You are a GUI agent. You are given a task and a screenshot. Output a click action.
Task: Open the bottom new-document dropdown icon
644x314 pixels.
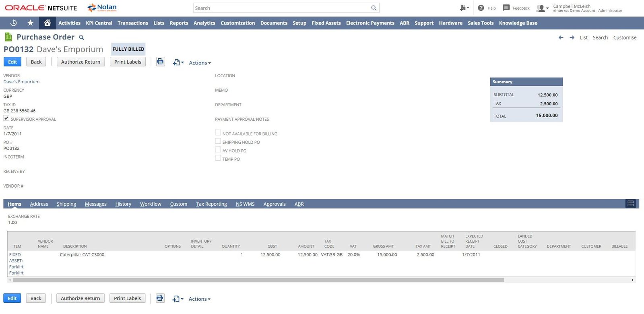[178, 299]
